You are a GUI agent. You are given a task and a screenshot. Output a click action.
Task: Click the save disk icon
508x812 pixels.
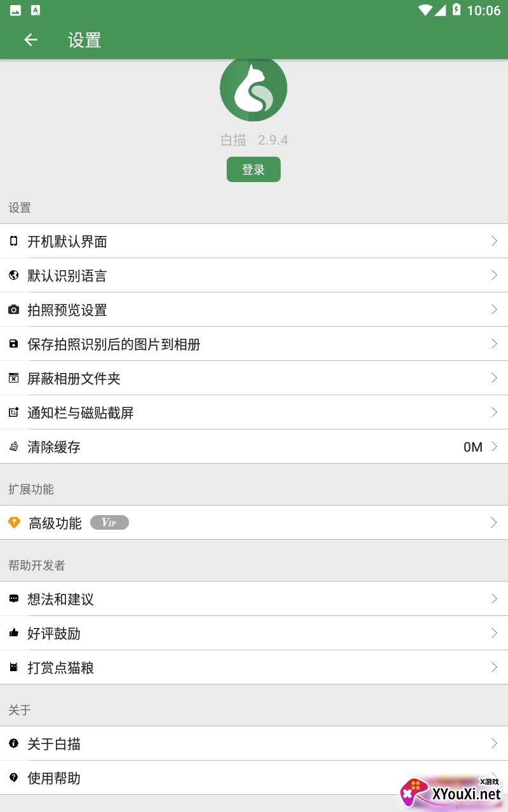tap(13, 344)
